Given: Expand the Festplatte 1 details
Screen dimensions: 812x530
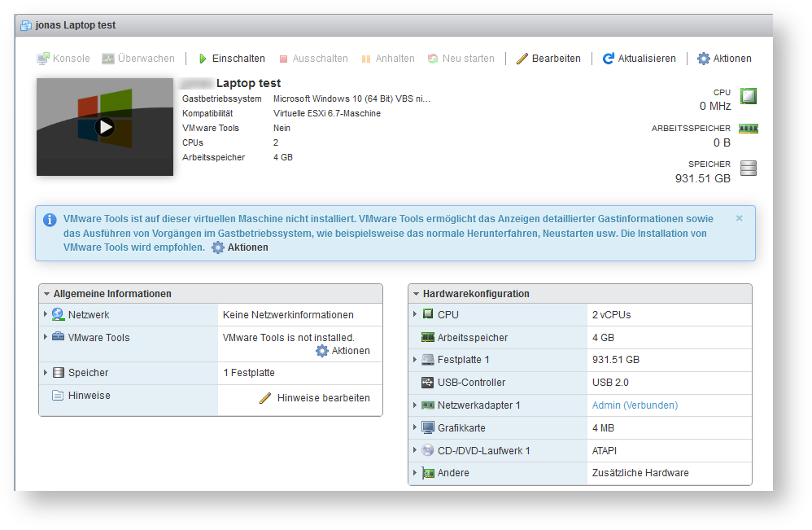Looking at the screenshot, I should point(415,360).
